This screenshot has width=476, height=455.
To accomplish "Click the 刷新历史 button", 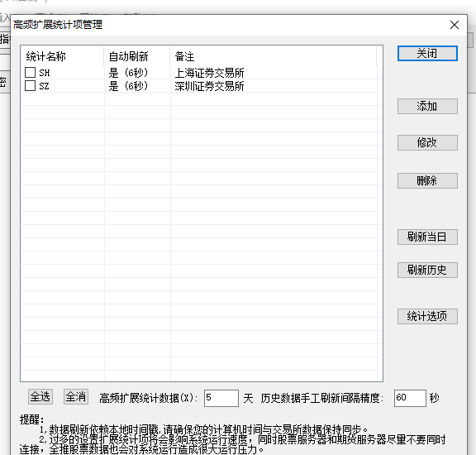I will [x=427, y=270].
